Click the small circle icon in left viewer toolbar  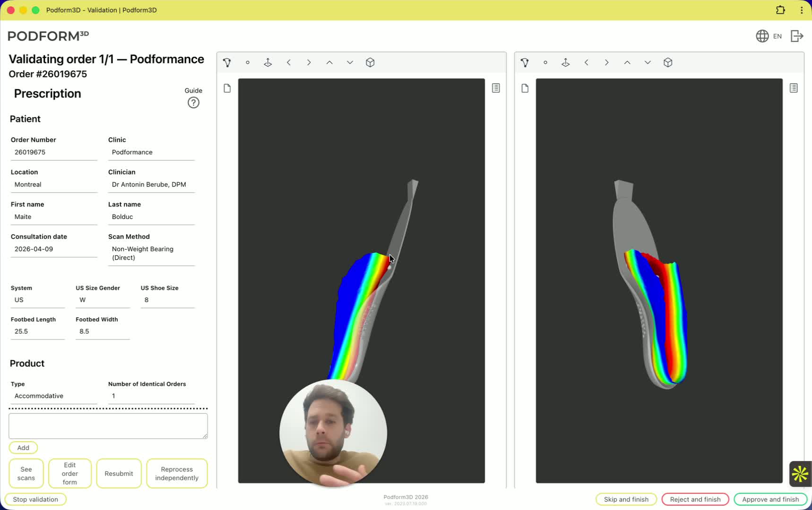[248, 62]
